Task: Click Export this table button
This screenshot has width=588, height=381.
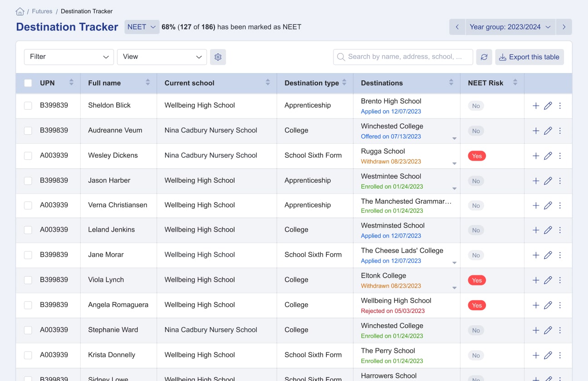Action: click(529, 57)
